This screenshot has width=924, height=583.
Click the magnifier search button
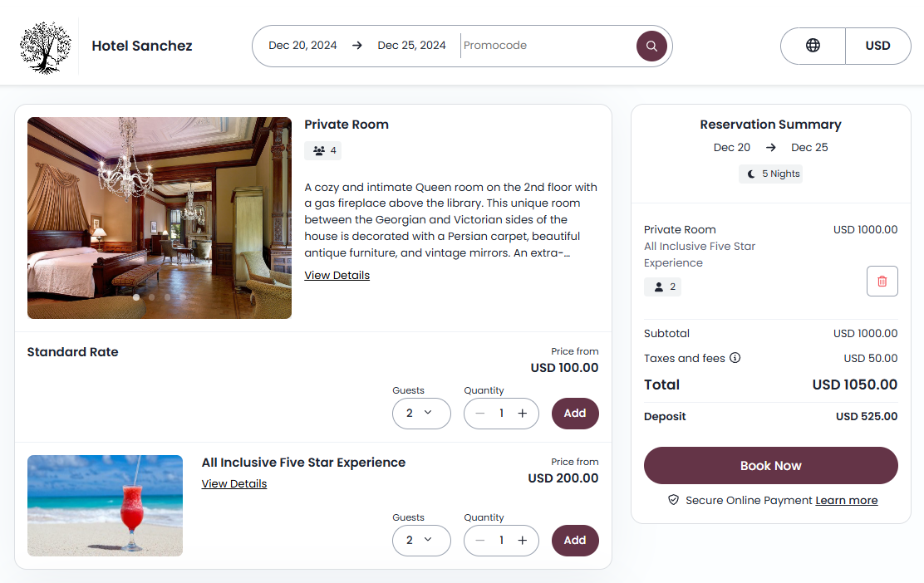point(651,46)
